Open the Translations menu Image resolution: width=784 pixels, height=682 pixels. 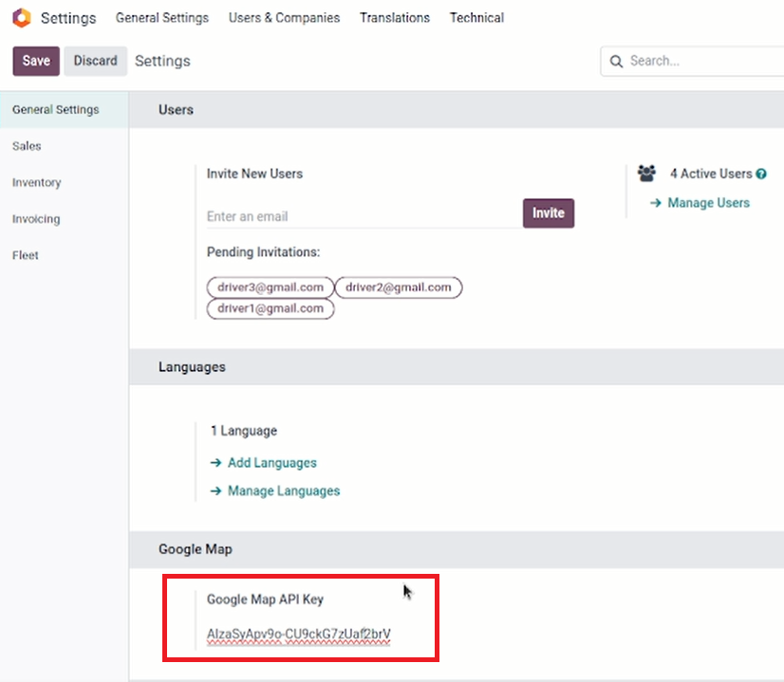[x=395, y=18]
